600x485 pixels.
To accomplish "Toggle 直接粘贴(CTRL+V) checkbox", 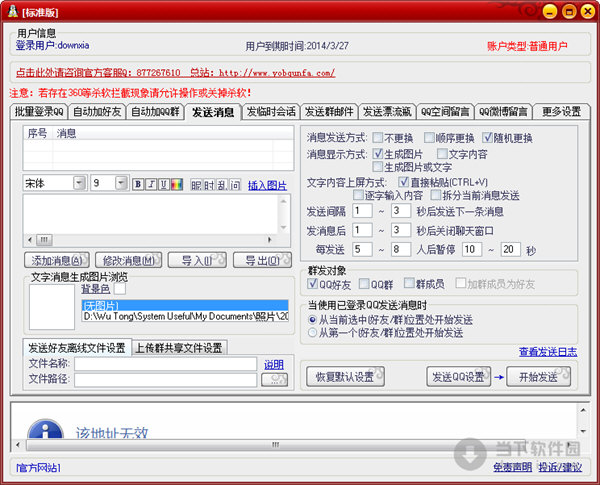I will click(404, 182).
